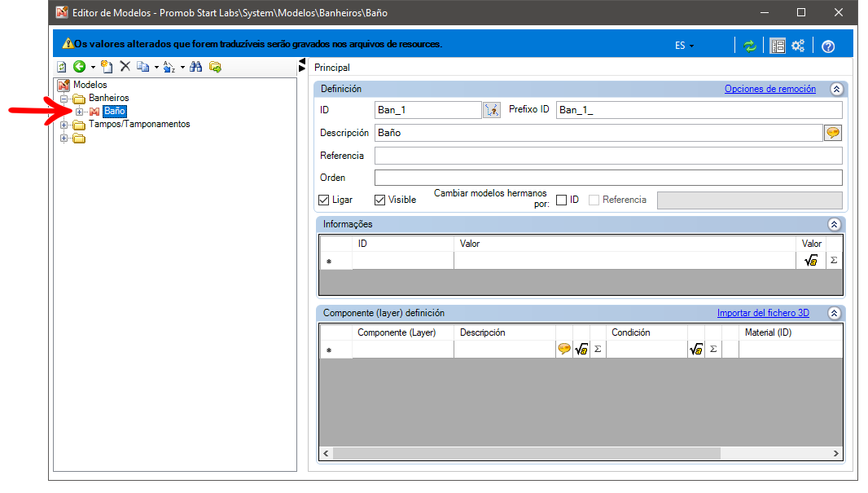Image resolution: width=868 pixels, height=493 pixels.
Task: Click the green refresh arrows in blue bar
Action: pyautogui.click(x=750, y=46)
